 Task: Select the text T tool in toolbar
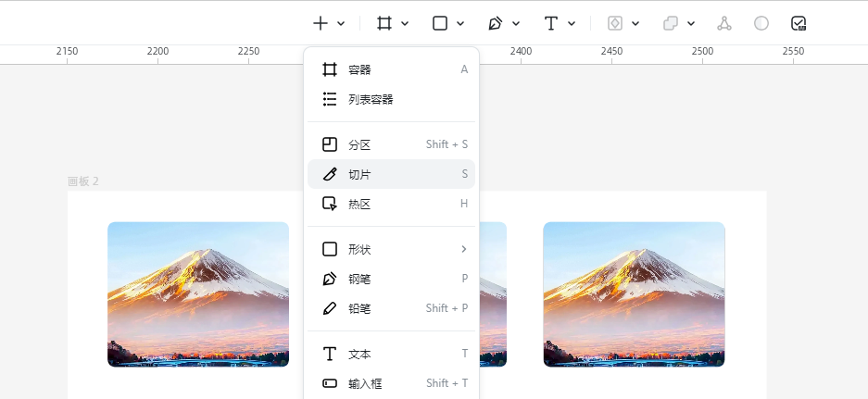(x=551, y=23)
